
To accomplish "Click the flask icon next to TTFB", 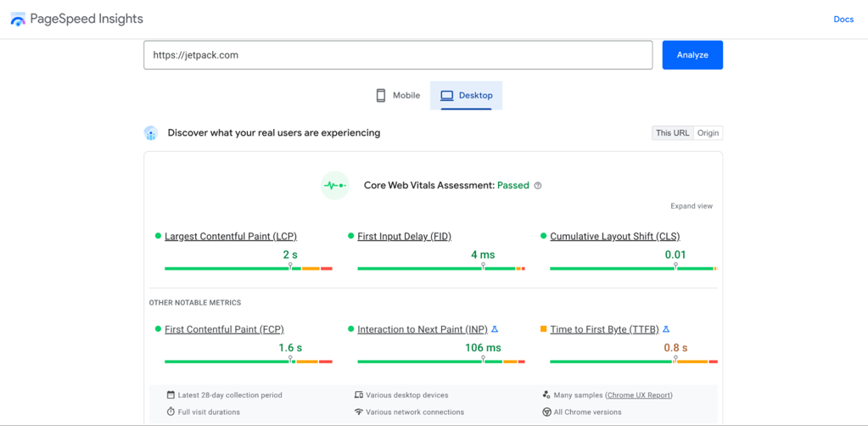I will click(666, 329).
